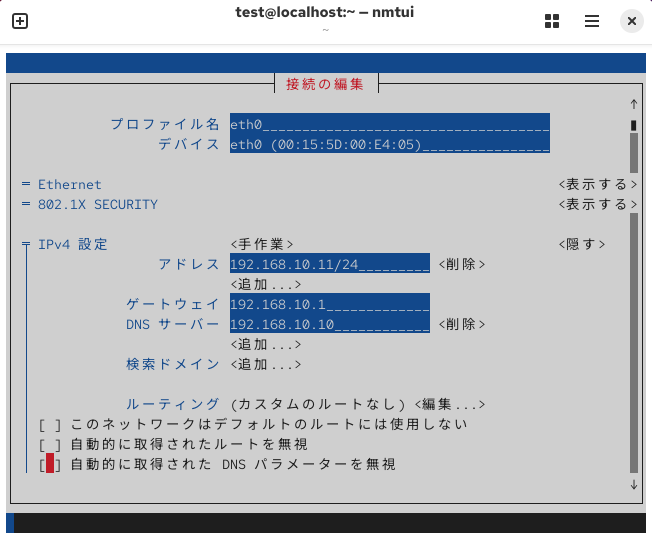This screenshot has height=533, width=652.
Task: Click the gateway field 192.168.10.1
Action: pos(329,304)
